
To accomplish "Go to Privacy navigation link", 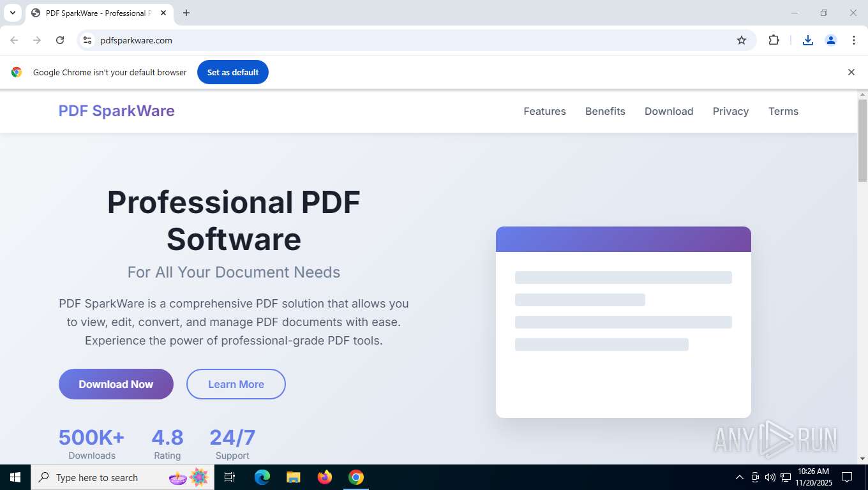I will tap(731, 111).
